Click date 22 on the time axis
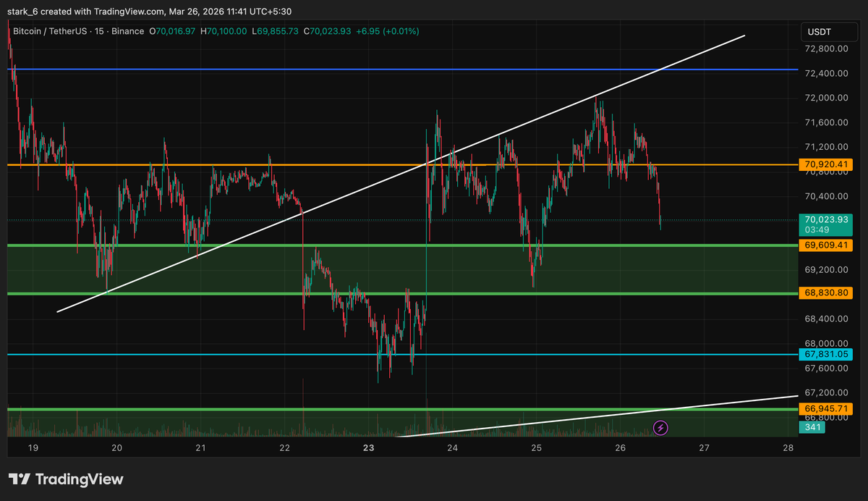The height and width of the screenshot is (501, 868). [x=285, y=448]
